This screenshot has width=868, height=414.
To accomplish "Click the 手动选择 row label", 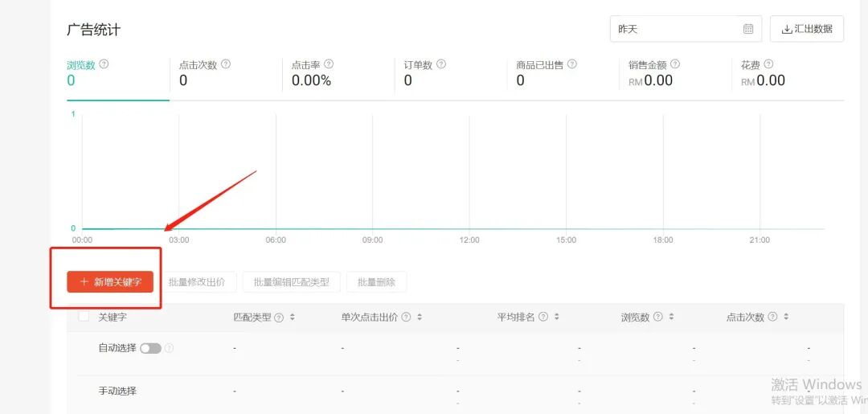I will pyautogui.click(x=117, y=391).
